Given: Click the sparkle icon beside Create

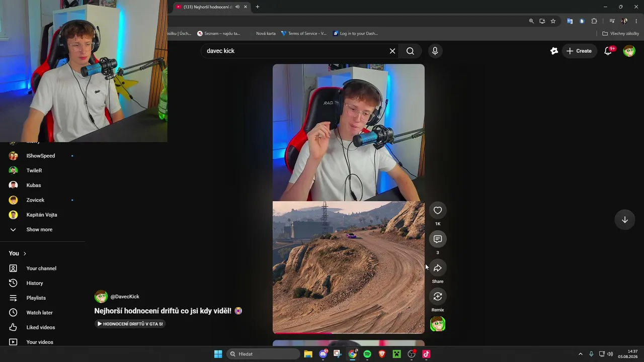Looking at the screenshot, I should tap(554, 51).
